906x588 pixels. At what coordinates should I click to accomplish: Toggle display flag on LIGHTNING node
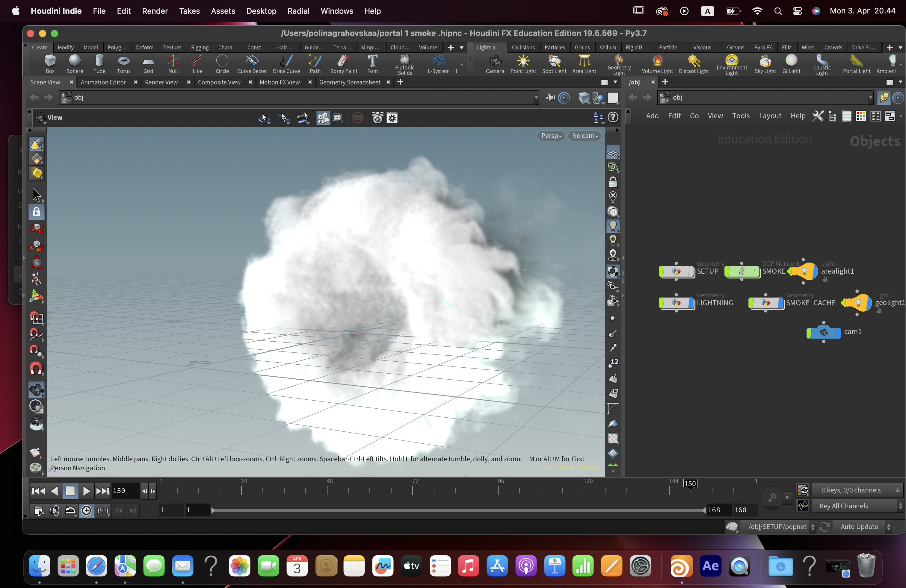pyautogui.click(x=691, y=303)
